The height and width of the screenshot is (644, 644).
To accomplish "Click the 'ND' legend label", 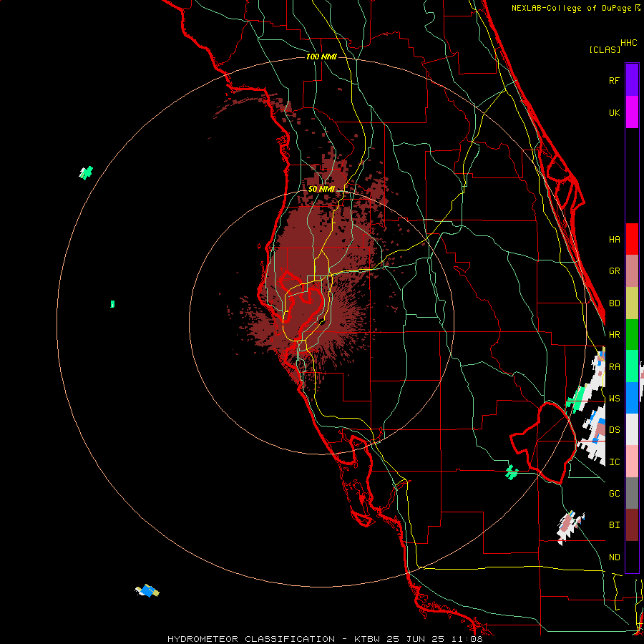I will [614, 557].
